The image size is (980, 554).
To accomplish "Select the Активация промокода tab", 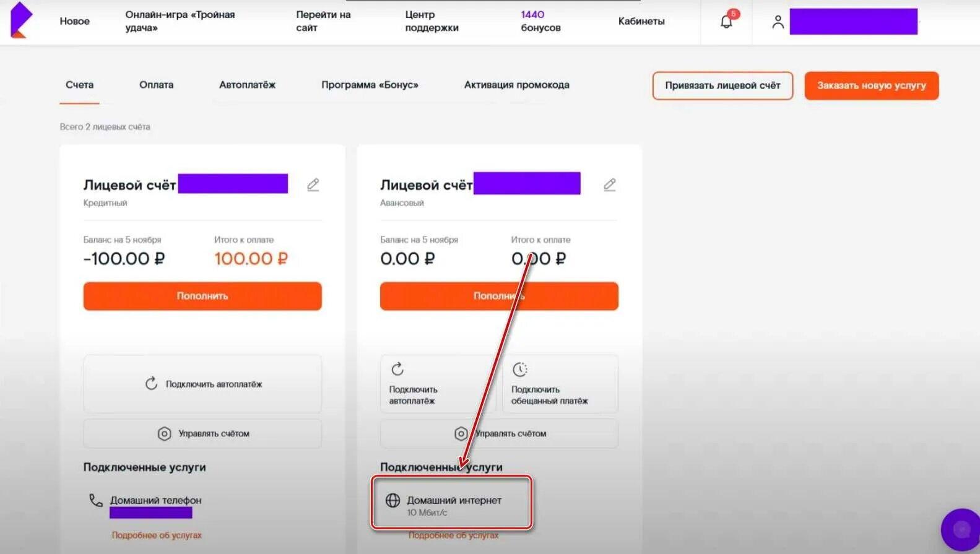I will 516,85.
